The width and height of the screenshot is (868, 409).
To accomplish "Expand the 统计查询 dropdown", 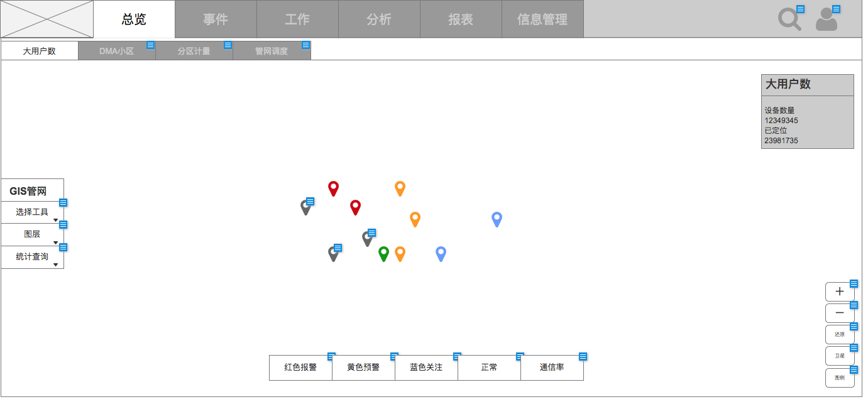I will pyautogui.click(x=32, y=257).
